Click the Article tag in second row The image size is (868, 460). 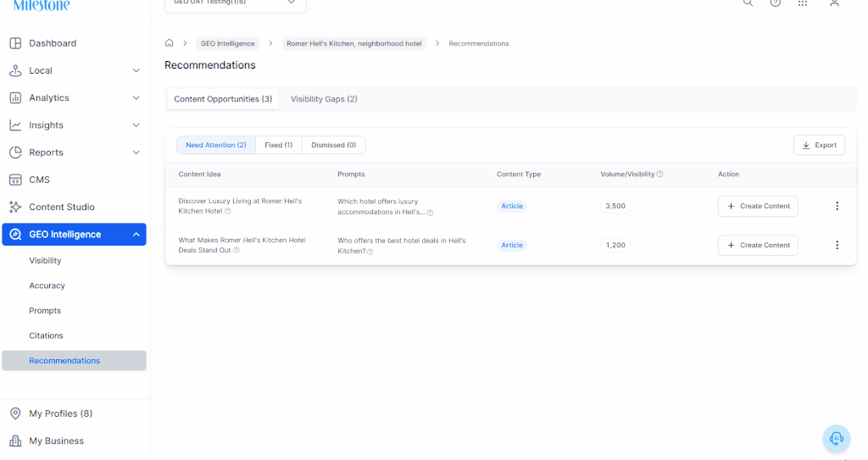512,245
